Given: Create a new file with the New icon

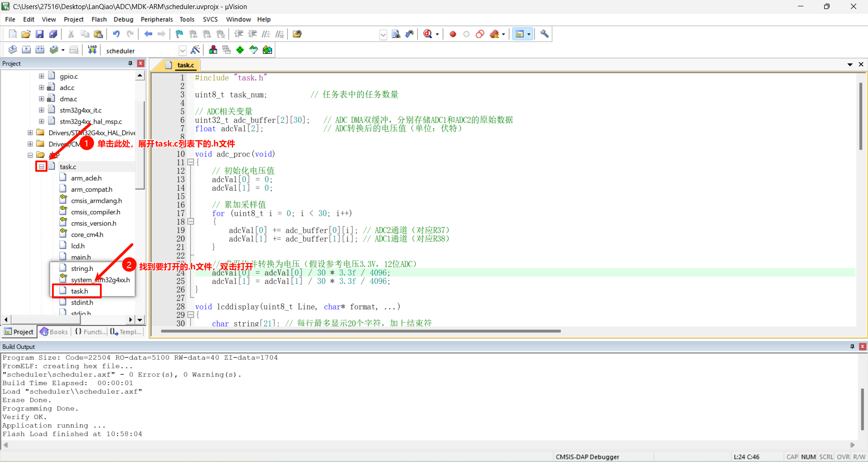Looking at the screenshot, I should 13,34.
